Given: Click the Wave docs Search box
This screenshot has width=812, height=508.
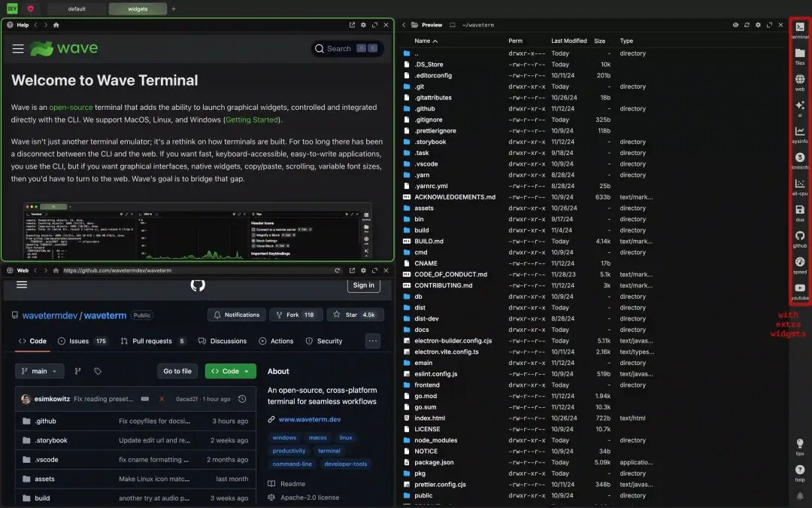Looking at the screenshot, I should coord(347,49).
